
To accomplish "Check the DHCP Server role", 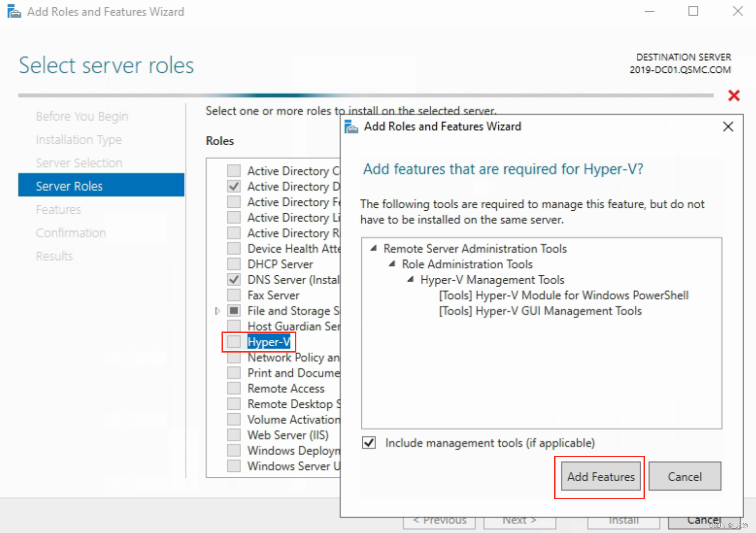I will click(233, 264).
